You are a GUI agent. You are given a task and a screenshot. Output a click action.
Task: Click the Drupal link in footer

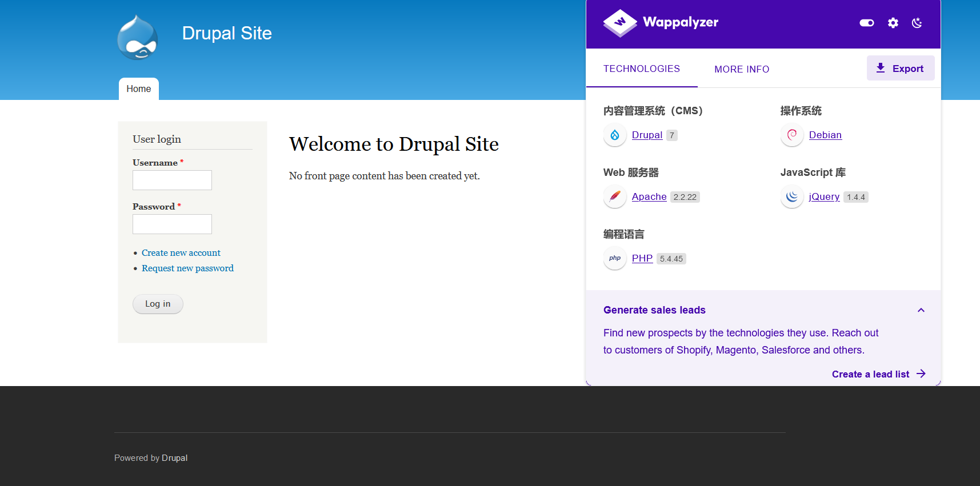pyautogui.click(x=174, y=458)
